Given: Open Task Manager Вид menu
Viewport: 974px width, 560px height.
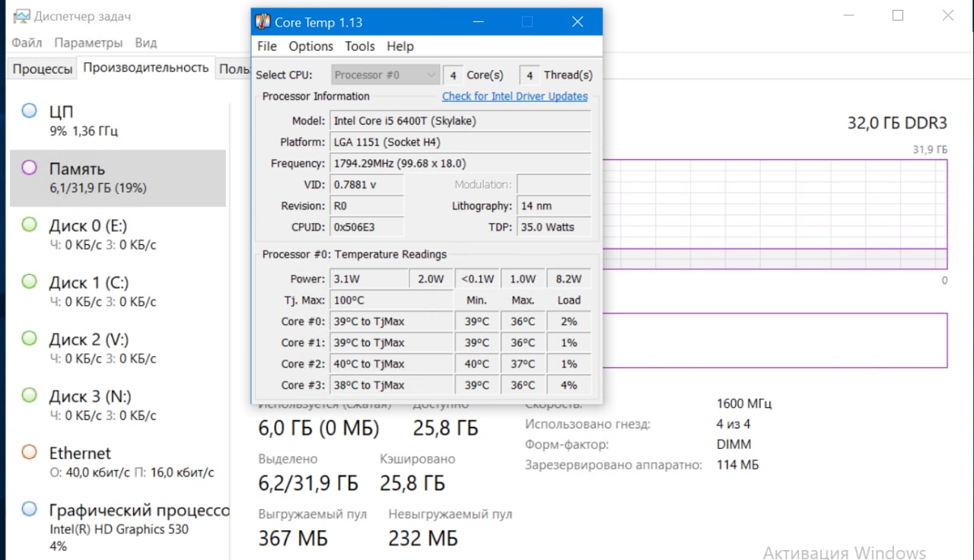Looking at the screenshot, I should [146, 43].
